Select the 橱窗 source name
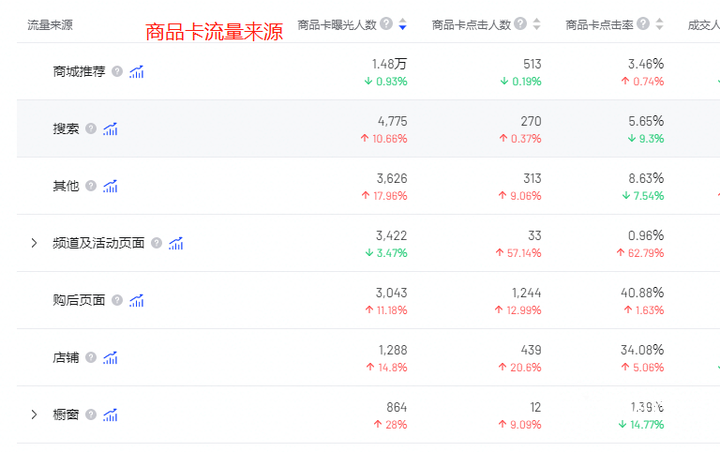Image resolution: width=720 pixels, height=452 pixels. coord(66,415)
